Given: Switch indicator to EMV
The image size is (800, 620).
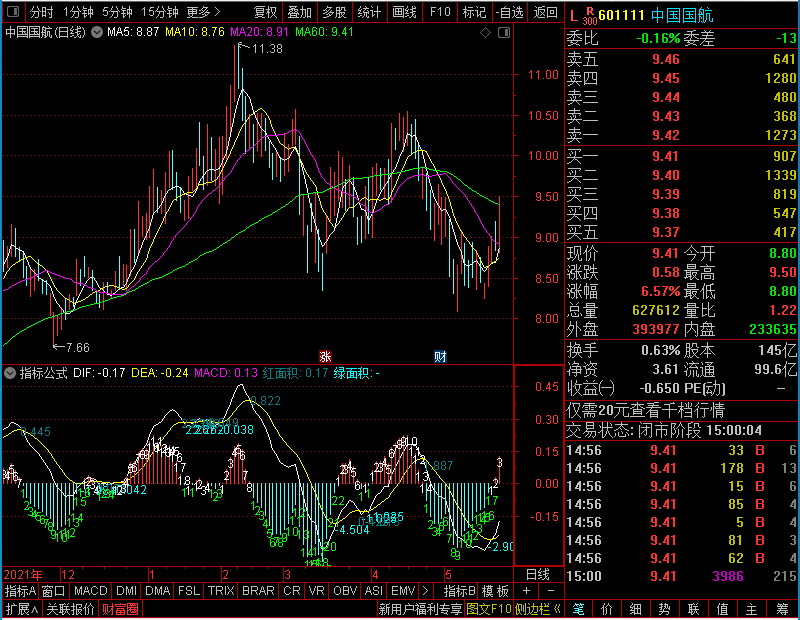Looking at the screenshot, I should tap(403, 591).
